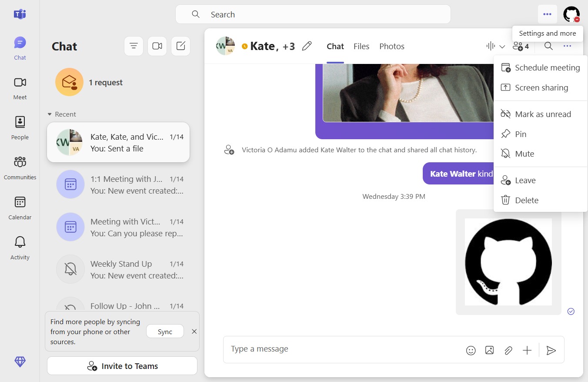This screenshot has width=588, height=382.
Task: Open the Activity feed
Action: pyautogui.click(x=20, y=248)
